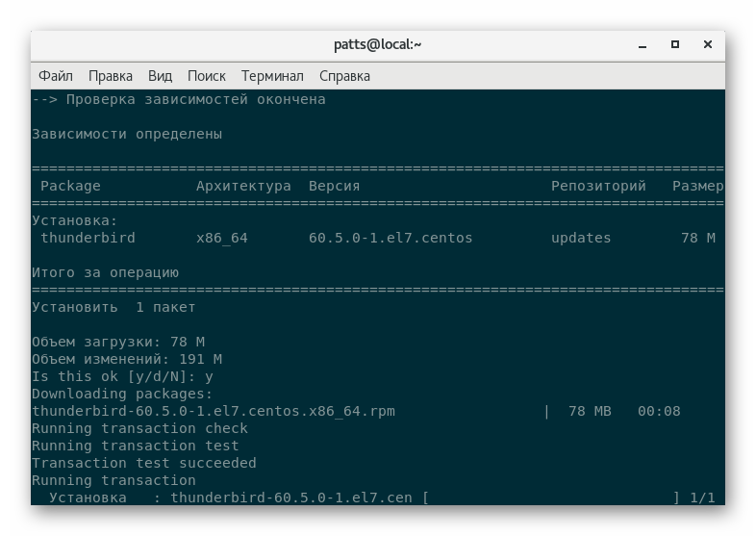The image size is (756, 536).
Task: Click the package name 'thunderbird' in table
Action: 88,239
